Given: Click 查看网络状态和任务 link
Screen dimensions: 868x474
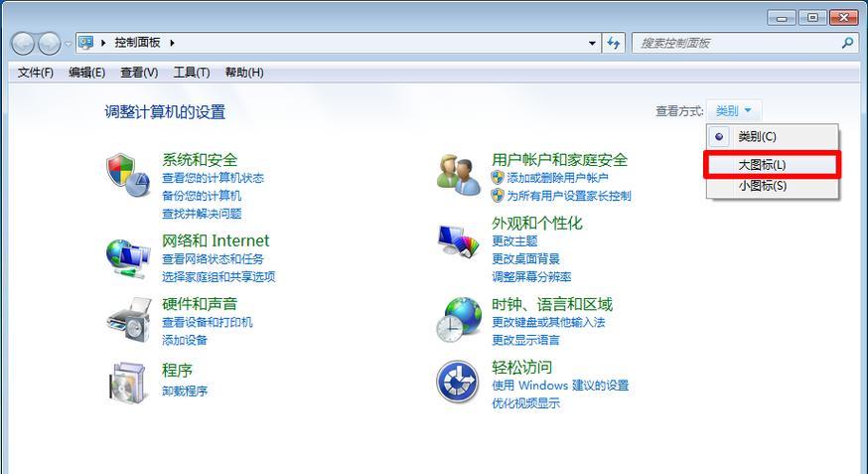Looking at the screenshot, I should [213, 259].
